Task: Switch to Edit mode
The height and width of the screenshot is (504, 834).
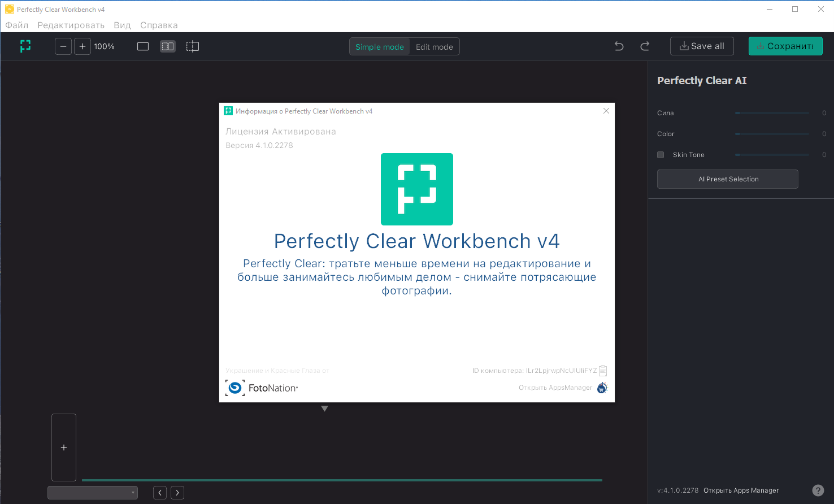Action: pos(435,47)
